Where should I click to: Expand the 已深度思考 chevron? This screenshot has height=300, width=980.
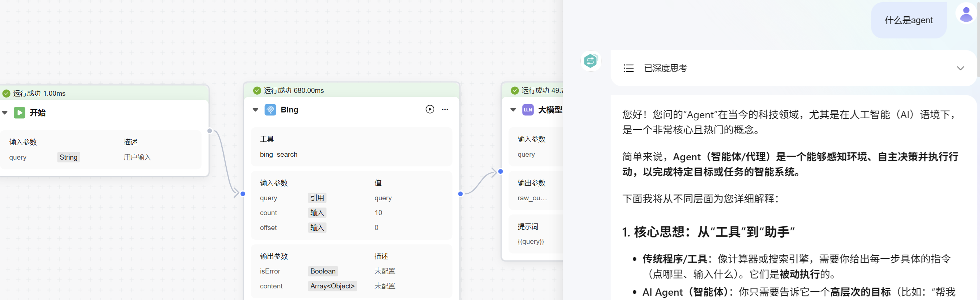(x=960, y=68)
